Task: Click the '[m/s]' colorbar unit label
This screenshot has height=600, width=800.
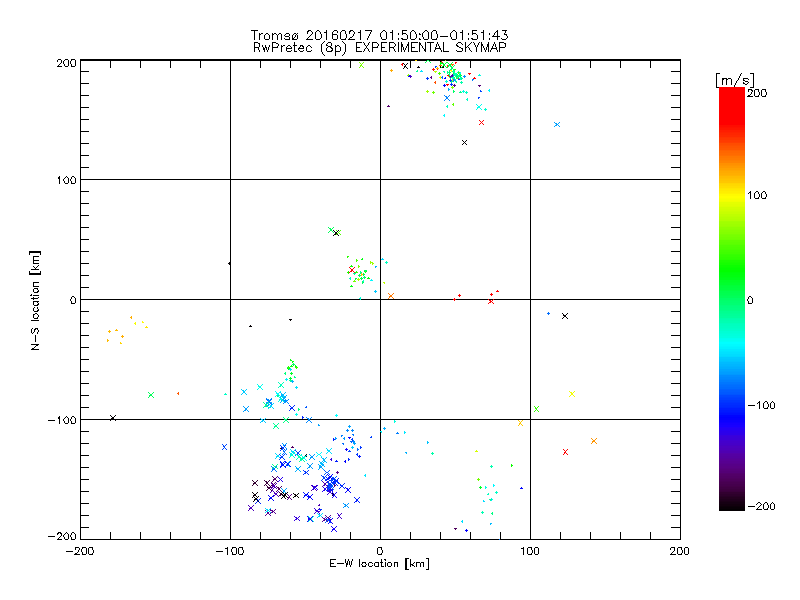Action: [735, 80]
